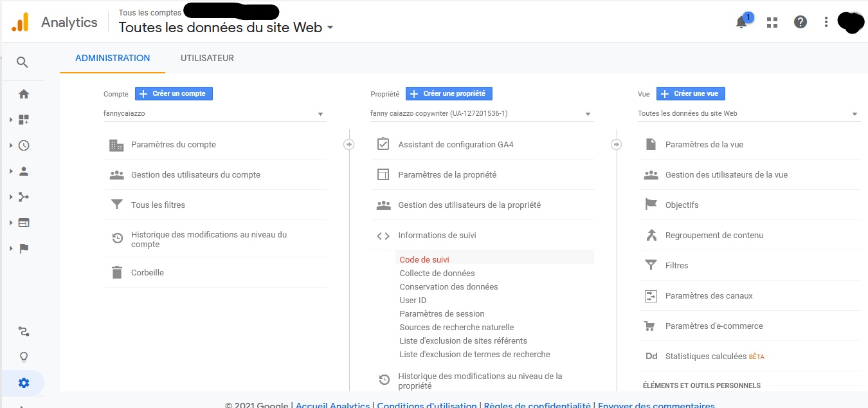Image resolution: width=868 pixels, height=408 pixels.
Task: Open the Conversions flag icon
Action: point(24,248)
